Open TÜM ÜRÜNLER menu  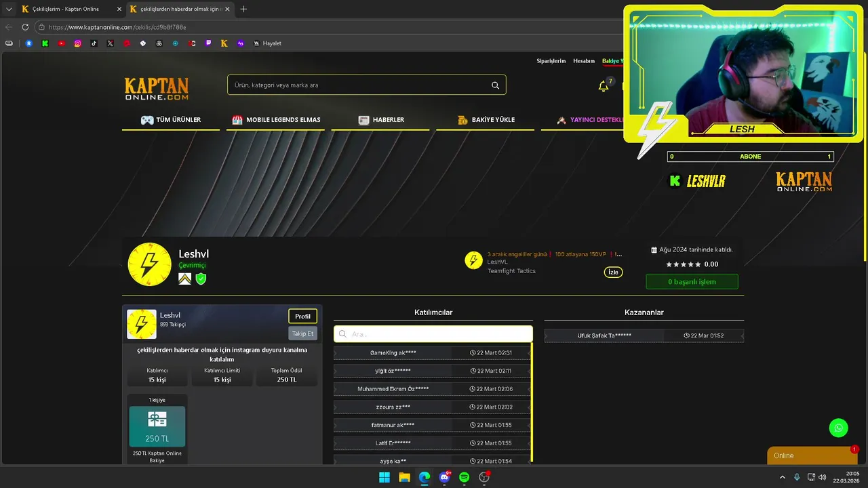click(171, 120)
